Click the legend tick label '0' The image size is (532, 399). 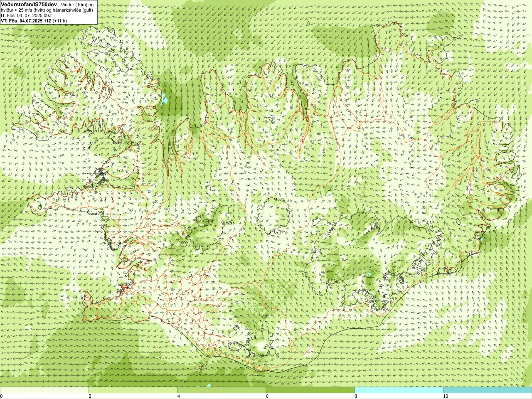click(x=2, y=396)
